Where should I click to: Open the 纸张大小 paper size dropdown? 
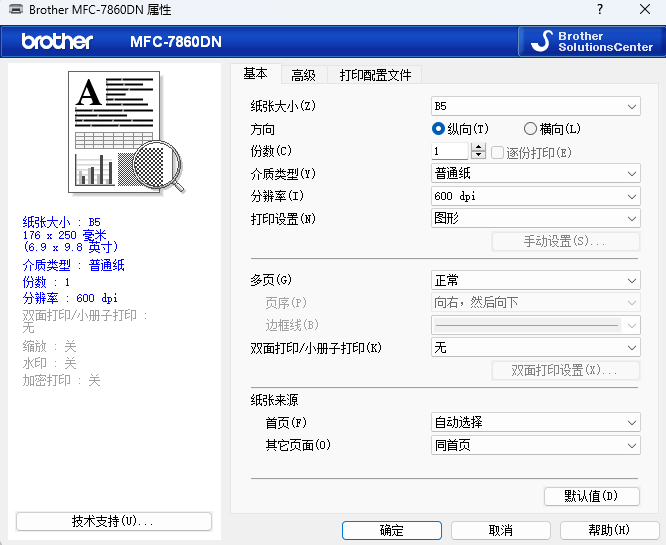point(535,107)
